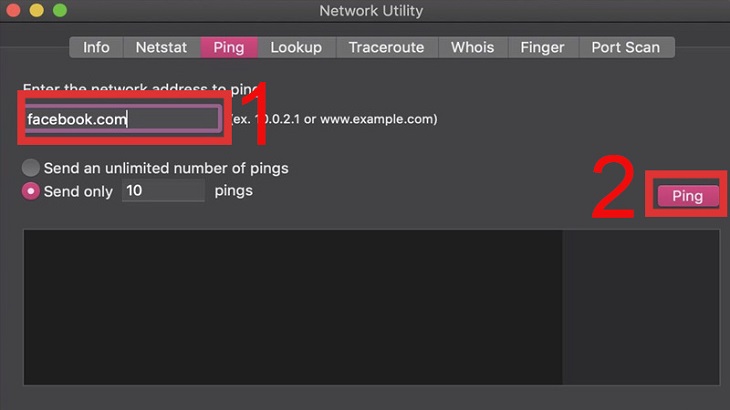Click the network address field containing facebook.com
This screenshot has height=410, width=730.
pos(123,119)
